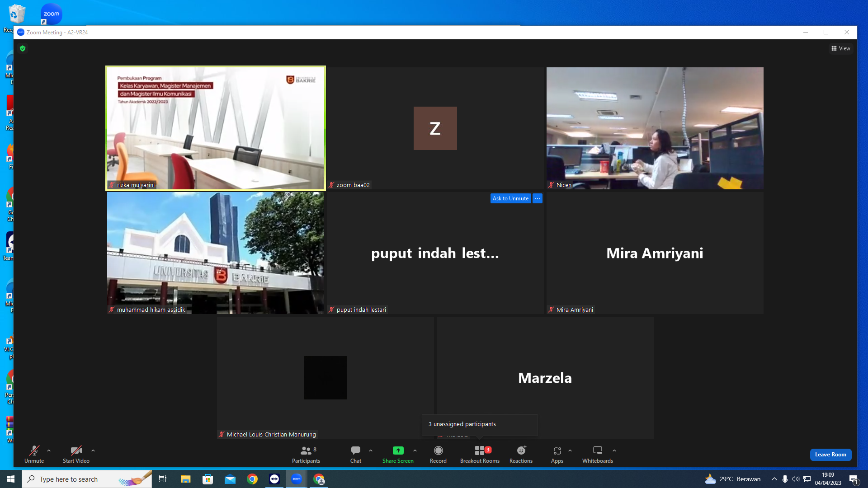Open File Explorer from the taskbar
Viewport: 868px width, 488px height.
[x=185, y=479]
